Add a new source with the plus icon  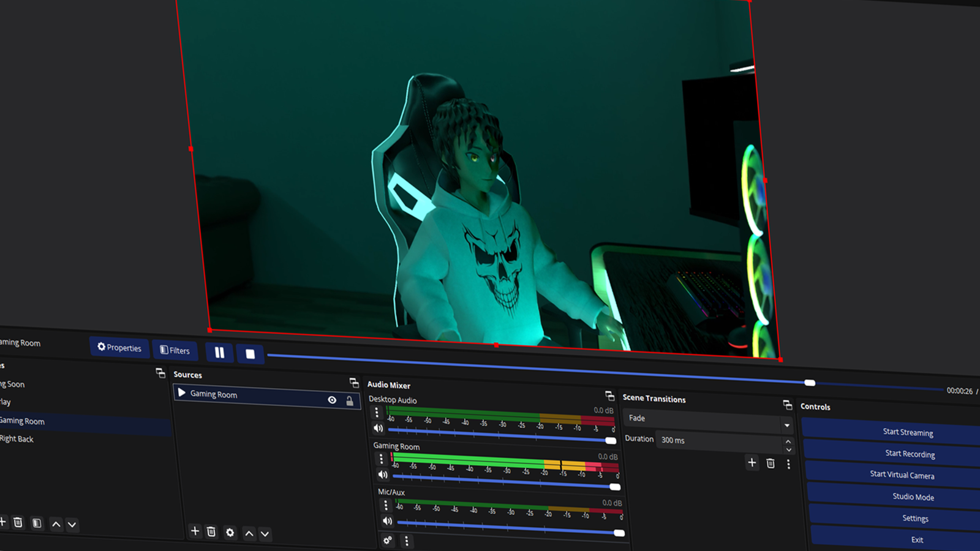195,531
